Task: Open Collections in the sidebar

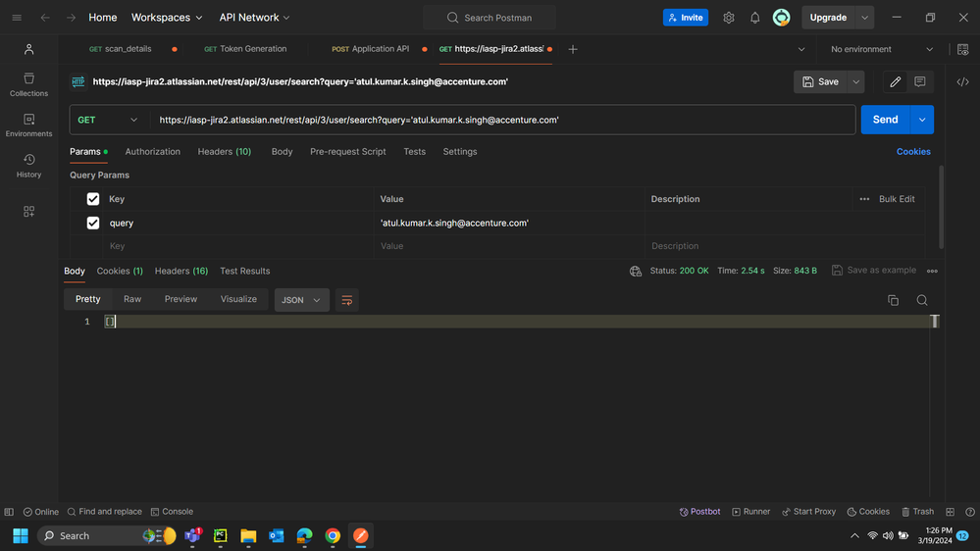Action: click(28, 84)
